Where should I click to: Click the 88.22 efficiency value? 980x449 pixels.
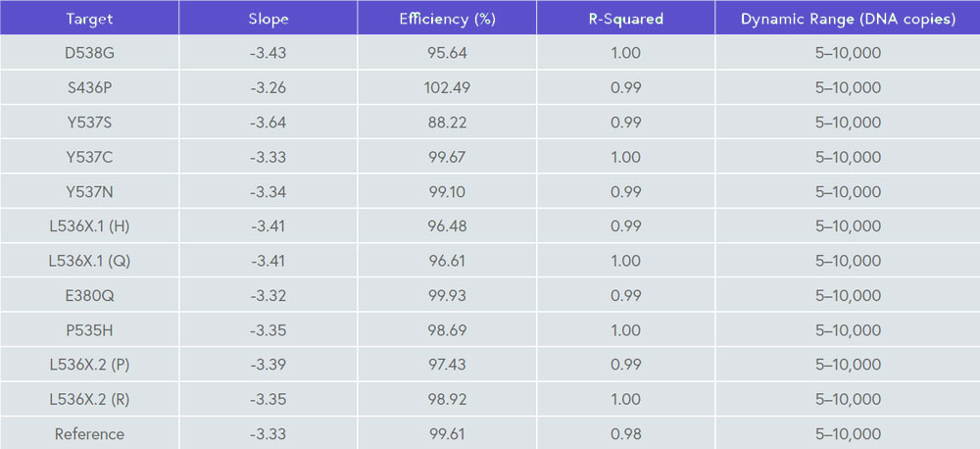(447, 123)
